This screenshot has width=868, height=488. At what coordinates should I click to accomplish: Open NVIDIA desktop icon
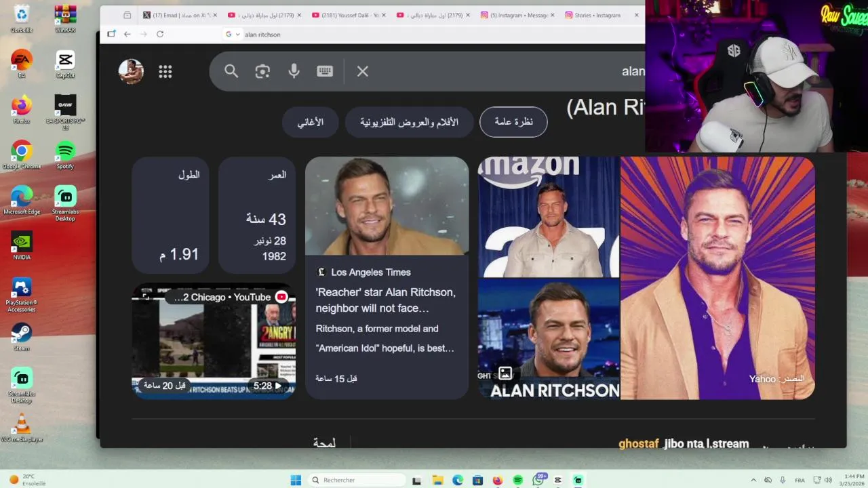[x=22, y=245]
